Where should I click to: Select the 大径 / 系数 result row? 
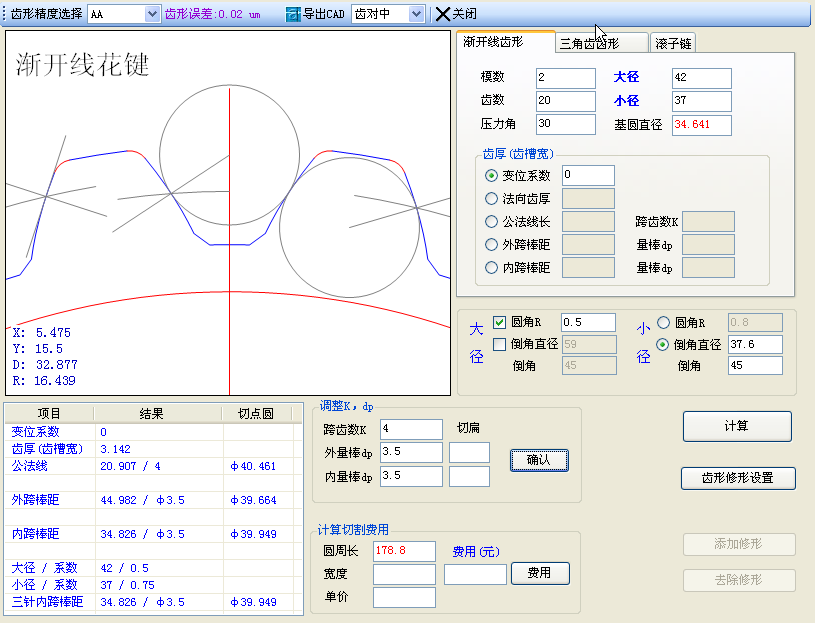point(153,568)
